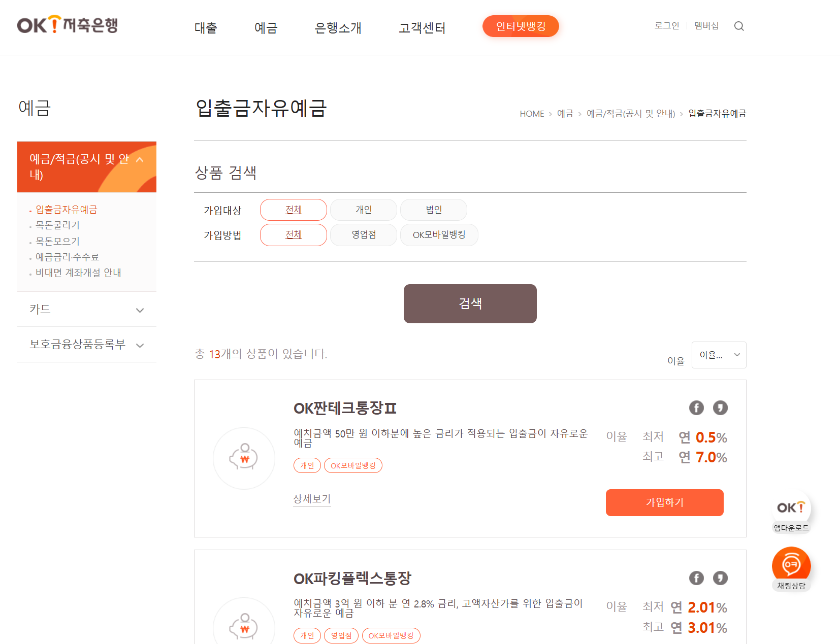840x644 pixels.
Task: Click the OK짠테크통장Ⅱ piggy bank thumbnail
Action: 244,458
